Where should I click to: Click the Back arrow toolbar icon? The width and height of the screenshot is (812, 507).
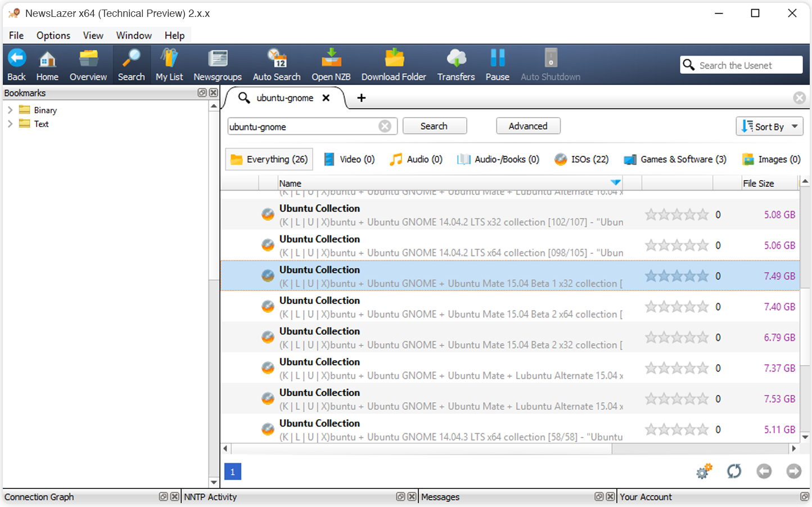(x=16, y=59)
